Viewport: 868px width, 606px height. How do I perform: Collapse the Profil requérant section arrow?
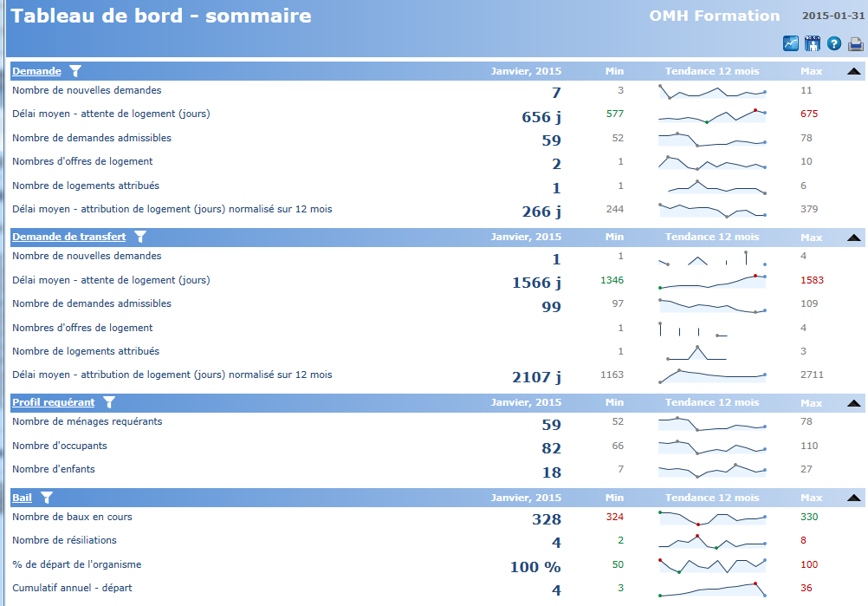[x=854, y=403]
